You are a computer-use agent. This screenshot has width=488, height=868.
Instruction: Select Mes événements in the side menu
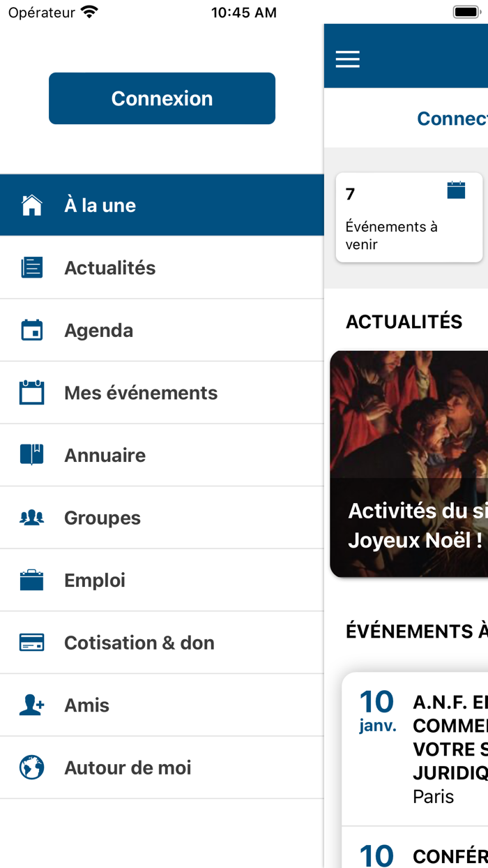[x=141, y=393]
